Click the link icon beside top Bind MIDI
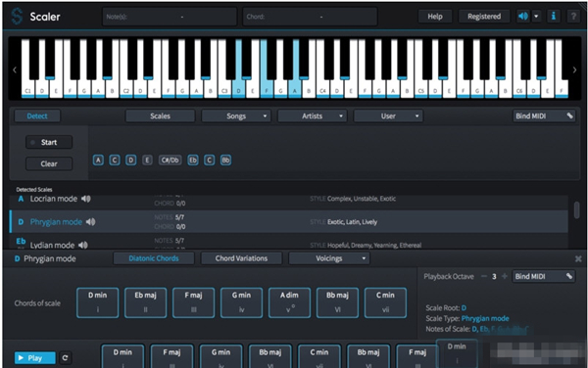 tap(569, 115)
